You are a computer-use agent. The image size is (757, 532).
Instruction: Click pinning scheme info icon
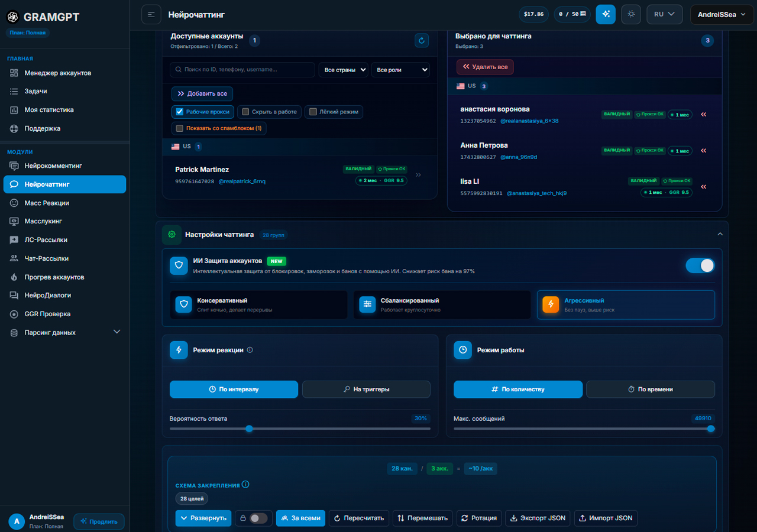click(245, 485)
